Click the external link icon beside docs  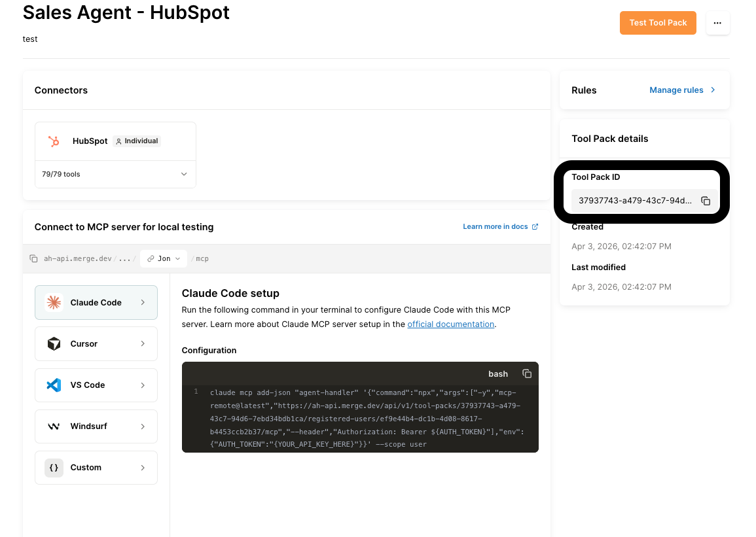[535, 227]
